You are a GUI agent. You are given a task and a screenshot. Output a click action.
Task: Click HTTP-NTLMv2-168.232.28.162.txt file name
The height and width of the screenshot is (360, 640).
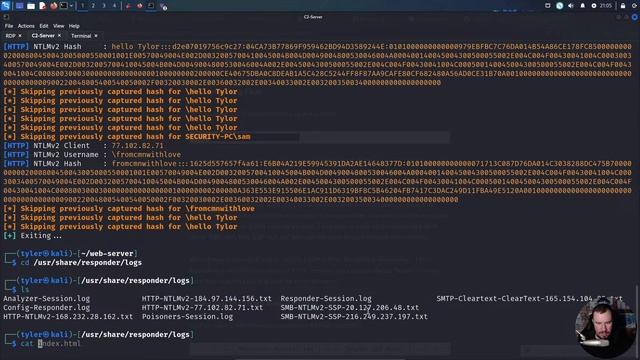[x=68, y=316]
